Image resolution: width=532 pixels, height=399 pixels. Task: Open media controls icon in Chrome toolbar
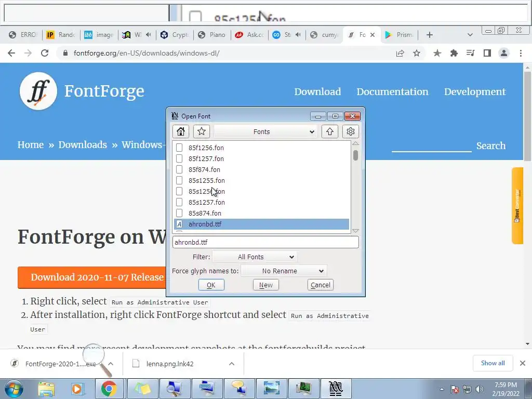click(470, 53)
